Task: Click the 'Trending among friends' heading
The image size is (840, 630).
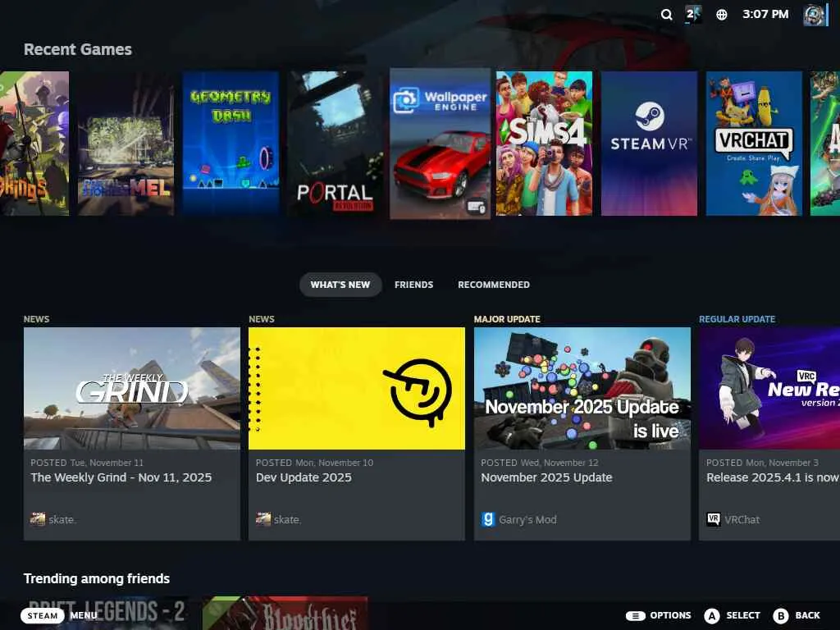Action: [x=97, y=578]
